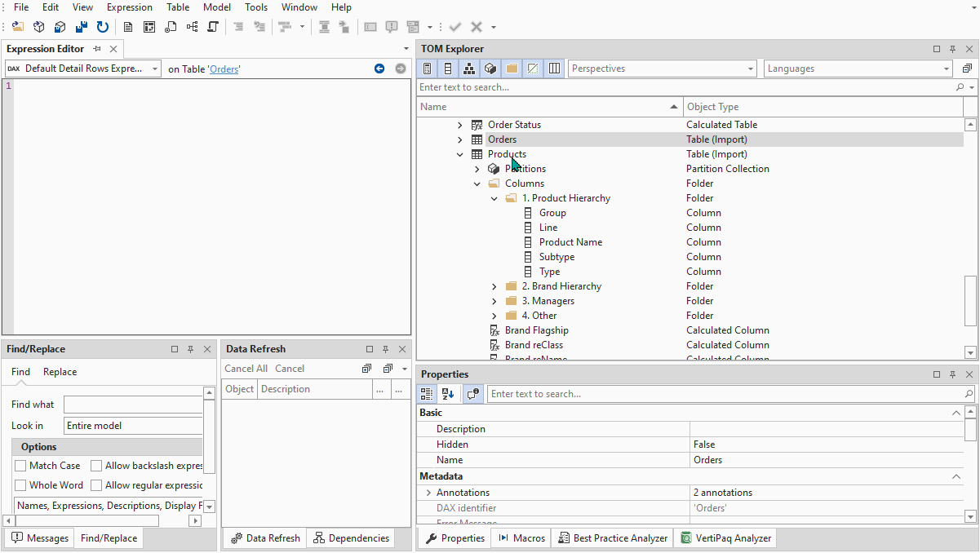980x553 pixels.
Task: Toggle the hierarchies filter icon in TOM Explorer
Action: [469, 68]
